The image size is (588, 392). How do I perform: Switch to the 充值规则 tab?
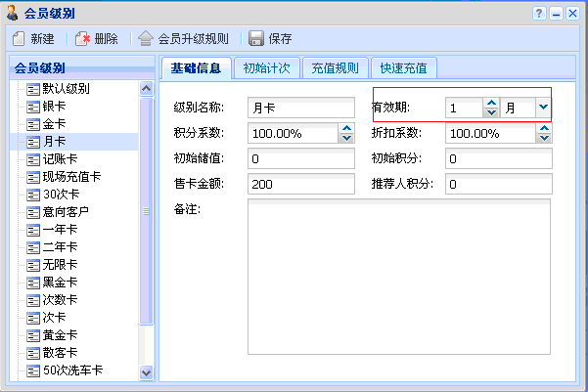click(335, 68)
